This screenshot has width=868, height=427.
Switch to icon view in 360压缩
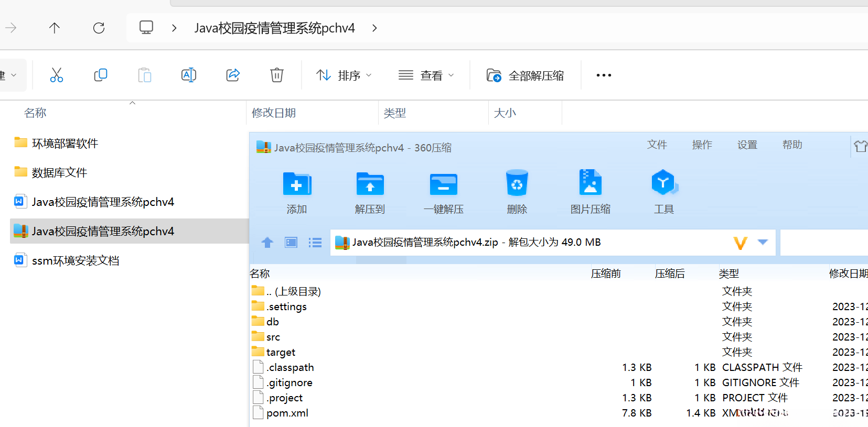click(x=291, y=242)
